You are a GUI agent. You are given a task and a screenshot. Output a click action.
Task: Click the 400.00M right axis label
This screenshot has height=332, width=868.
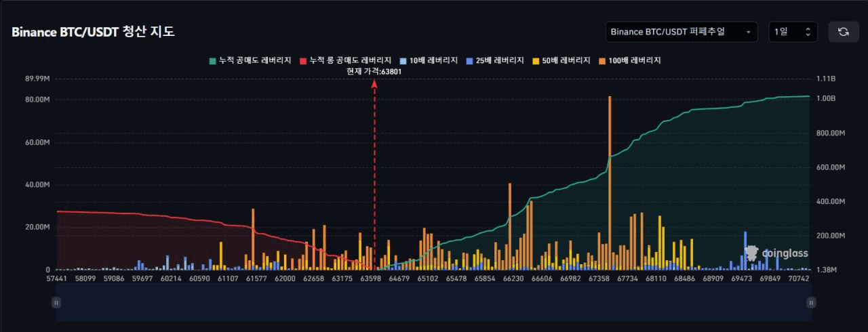click(830, 202)
